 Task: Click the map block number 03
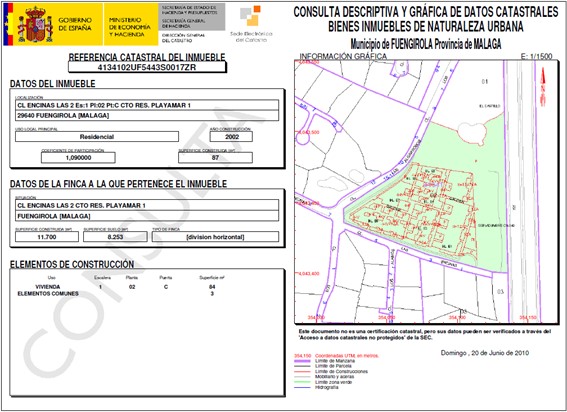(500, 292)
